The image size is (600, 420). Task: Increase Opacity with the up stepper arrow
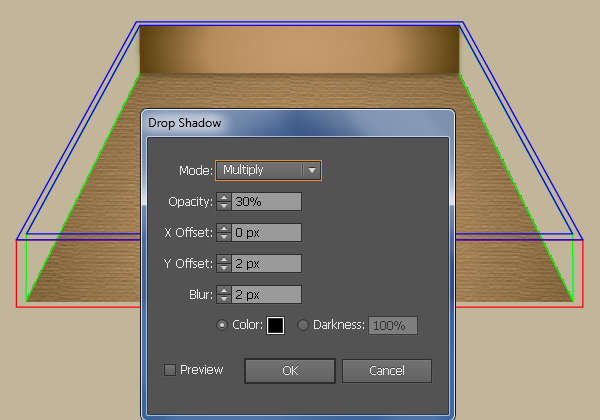(x=224, y=197)
